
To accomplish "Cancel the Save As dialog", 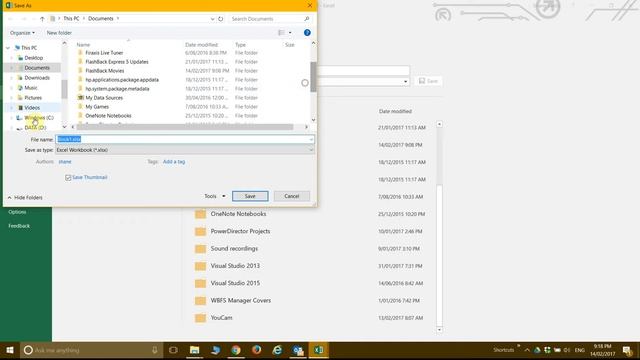I will click(292, 196).
